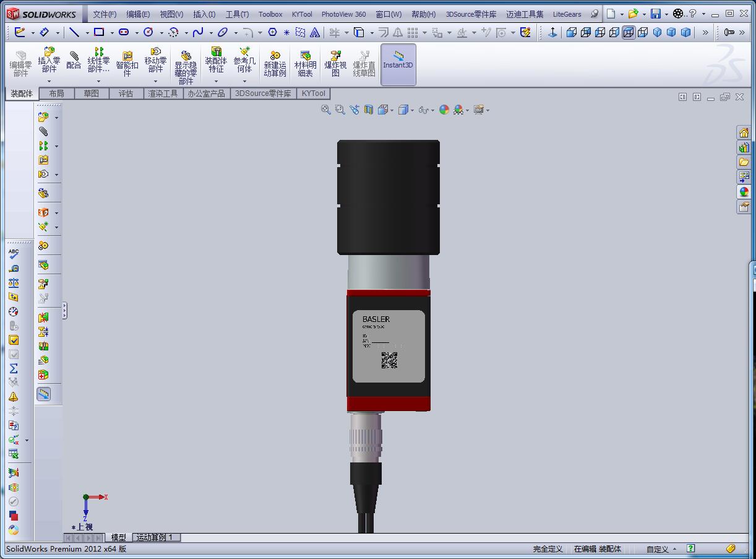
Task: Click the Insert Components icon in ribbon
Action: pos(49,61)
